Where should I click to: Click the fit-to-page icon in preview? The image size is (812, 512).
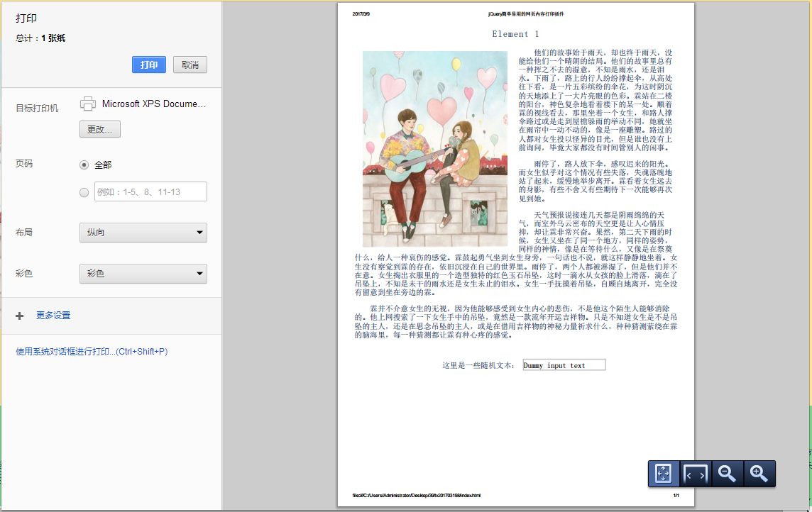(x=664, y=473)
